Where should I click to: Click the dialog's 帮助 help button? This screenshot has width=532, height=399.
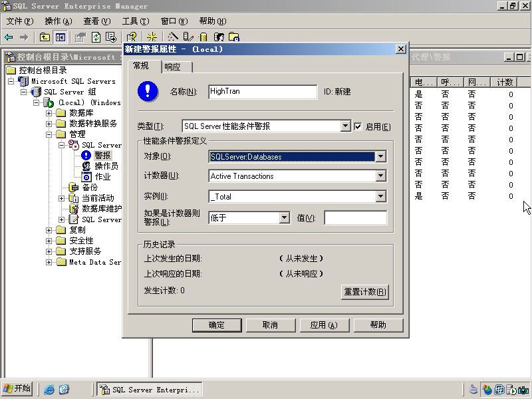click(x=378, y=325)
